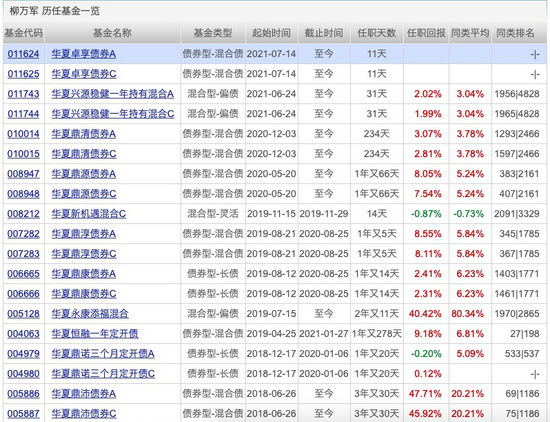Open fund code link 006665

[23, 274]
